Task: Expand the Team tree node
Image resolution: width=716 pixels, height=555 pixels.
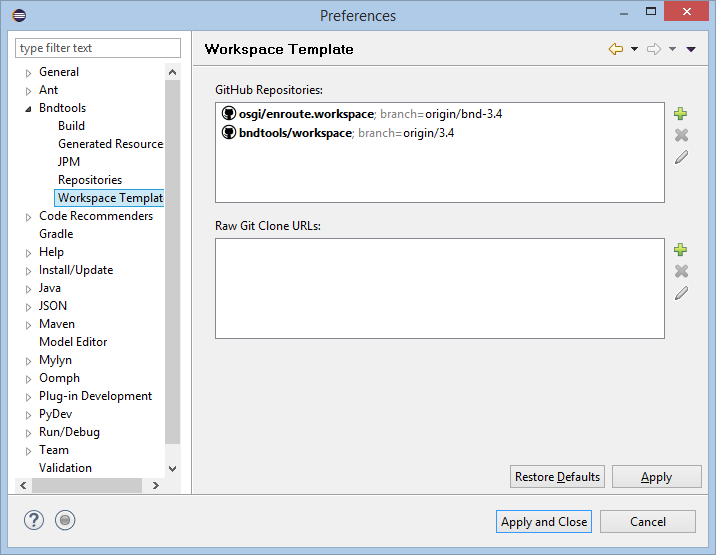Action: [x=28, y=451]
